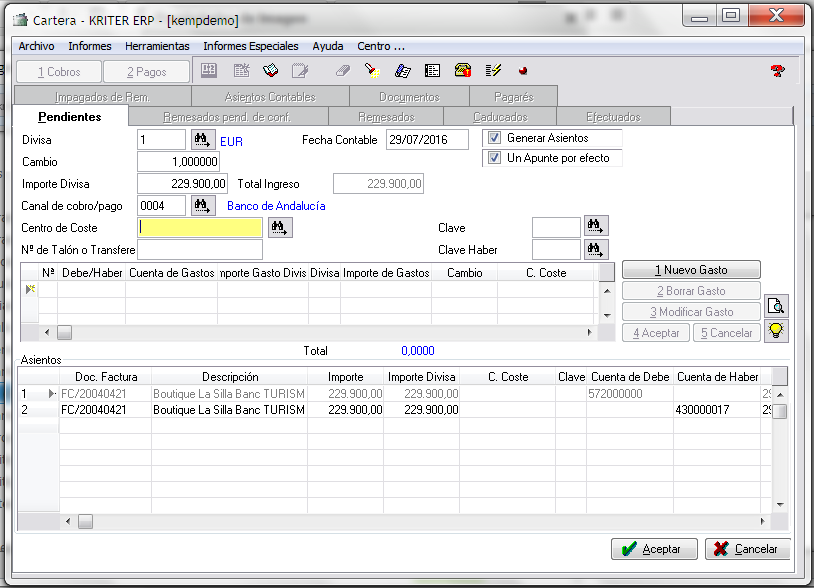The width and height of the screenshot is (814, 588).
Task: Click the 1 Cobros button
Action: coord(59,72)
